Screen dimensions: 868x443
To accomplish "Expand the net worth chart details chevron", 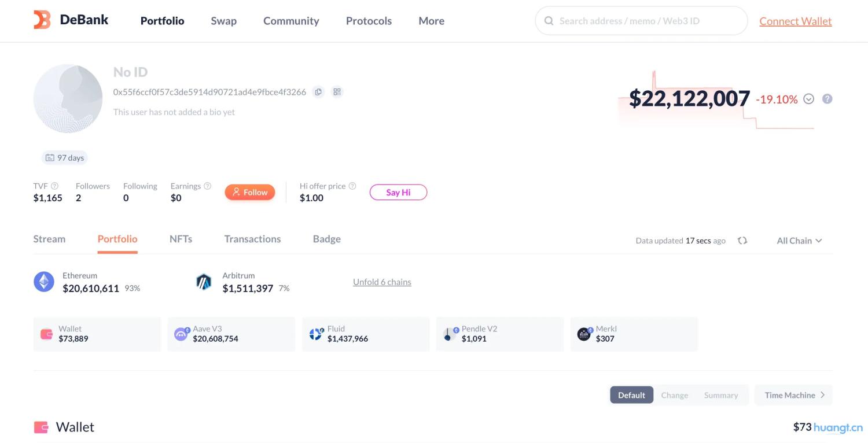I will tap(808, 99).
